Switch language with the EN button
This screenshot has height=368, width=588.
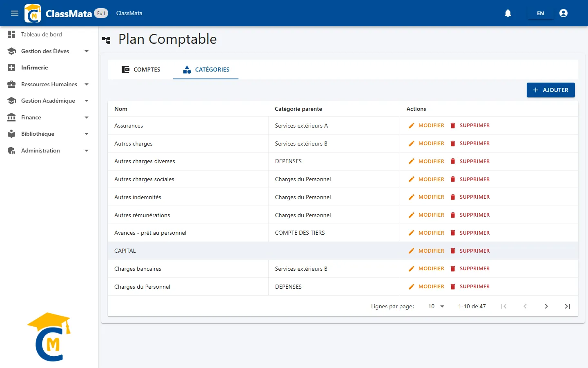pyautogui.click(x=540, y=13)
